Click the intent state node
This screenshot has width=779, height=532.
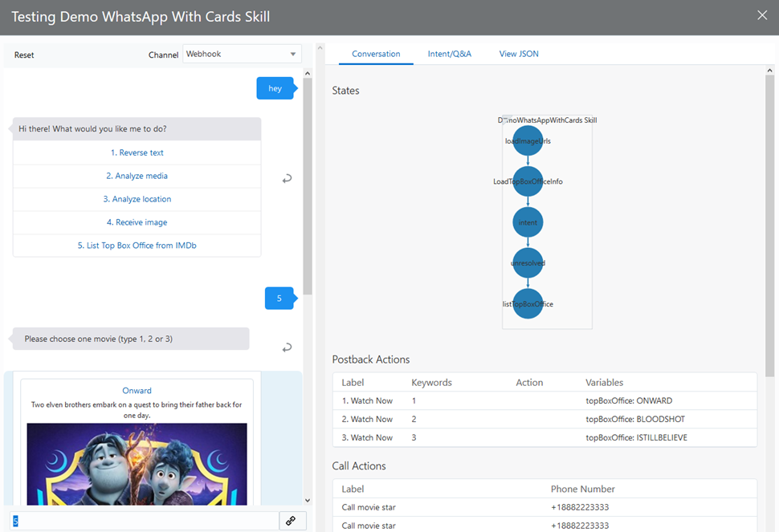coord(528,222)
